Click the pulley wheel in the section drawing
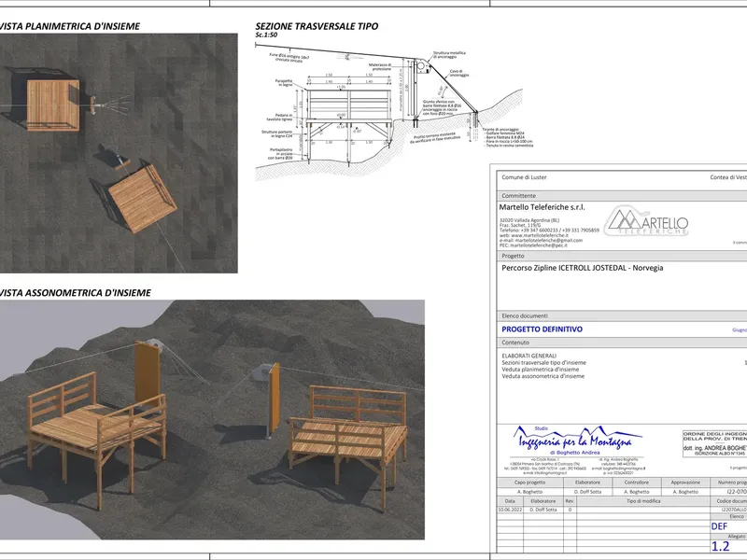Viewport: 747px width, 560px height. click(x=421, y=67)
